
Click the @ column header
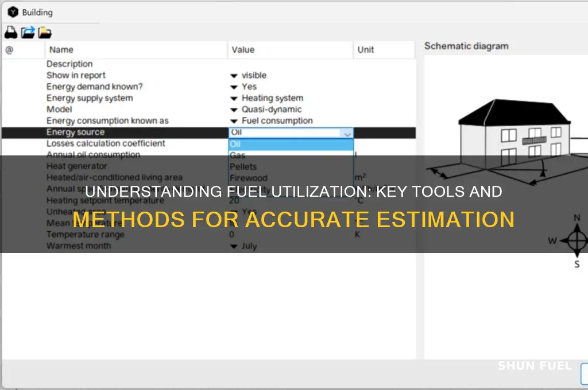click(x=23, y=50)
